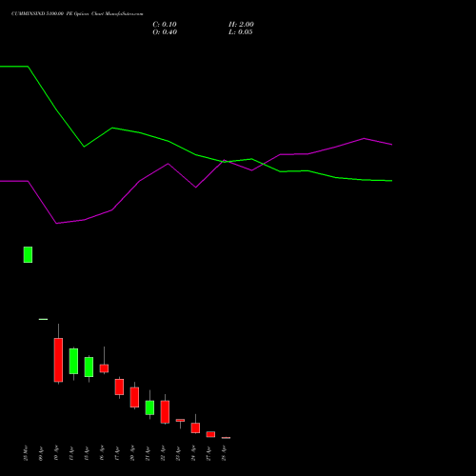
Task: Click the 28 Apr date label
Action: pyautogui.click(x=224, y=454)
